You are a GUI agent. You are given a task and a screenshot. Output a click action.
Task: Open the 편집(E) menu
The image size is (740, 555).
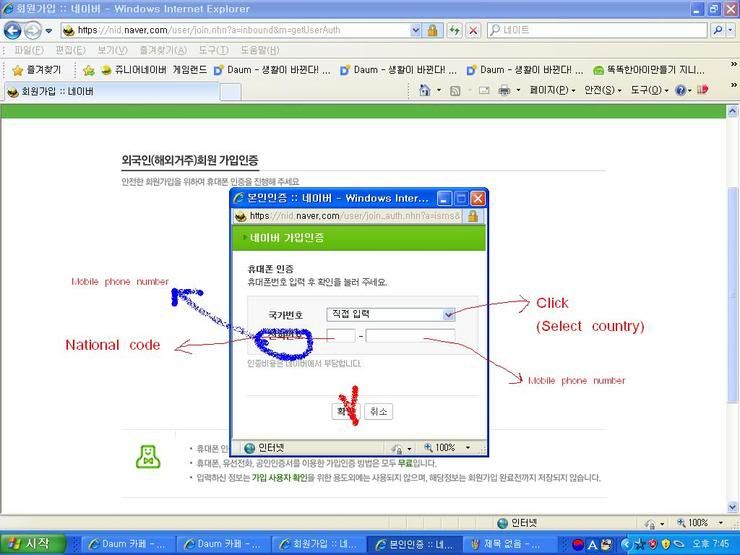70,50
